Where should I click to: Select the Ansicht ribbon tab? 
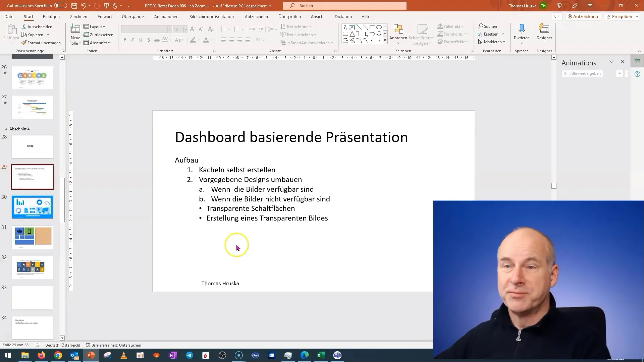[x=318, y=16]
